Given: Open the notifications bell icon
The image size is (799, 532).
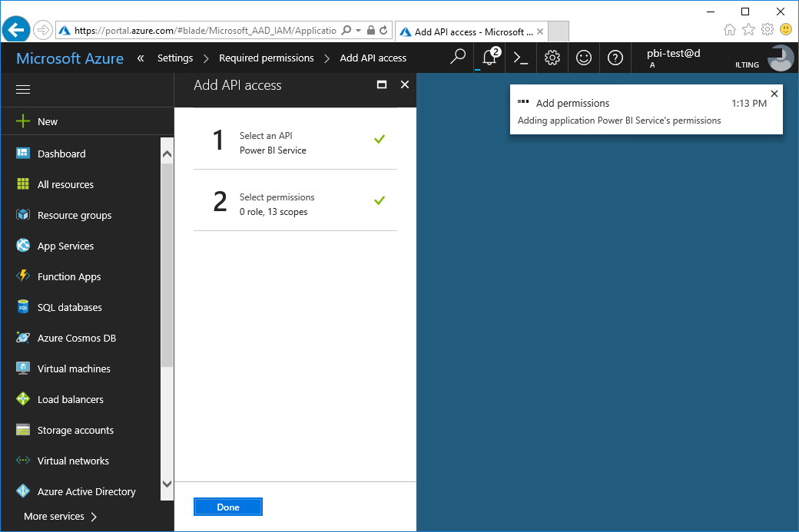Looking at the screenshot, I should coord(489,58).
